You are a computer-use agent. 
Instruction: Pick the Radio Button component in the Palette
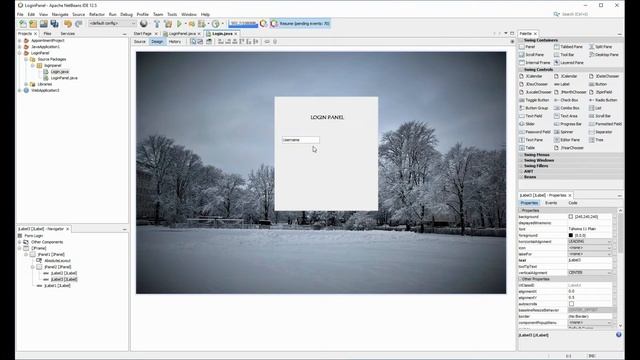pos(603,100)
